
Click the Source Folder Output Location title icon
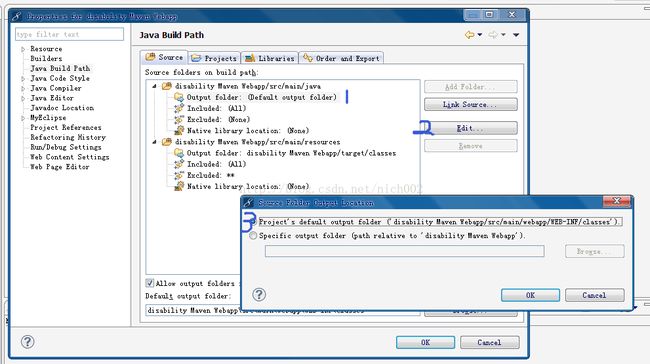pos(248,203)
